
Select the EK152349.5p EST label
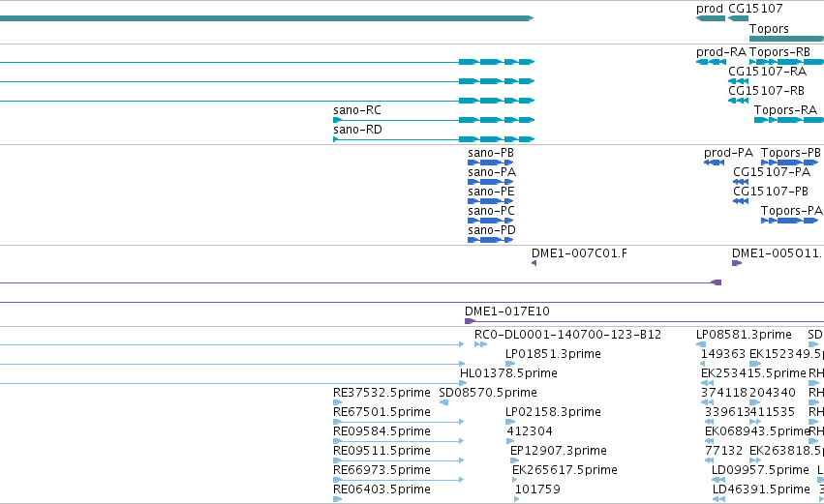(786, 354)
